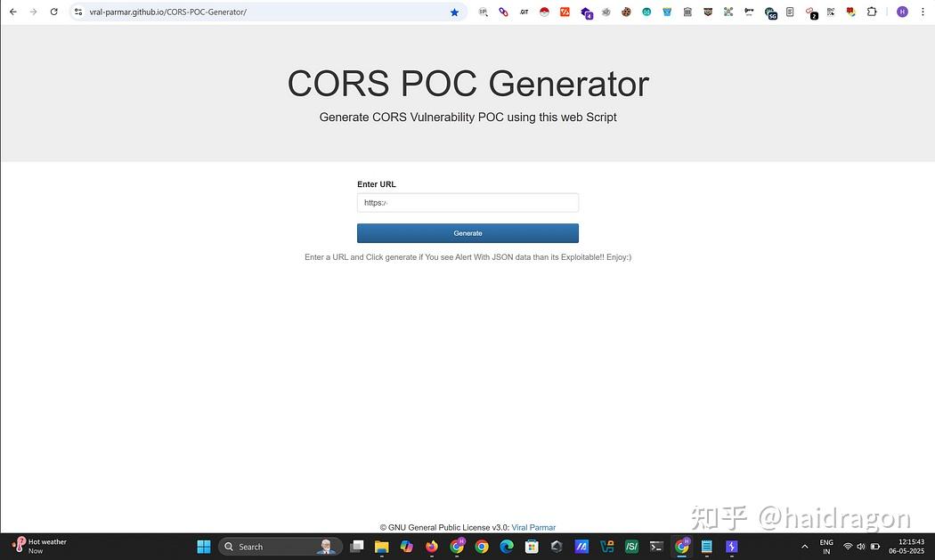The height and width of the screenshot is (560, 935).
Task: Open the Extensions puzzle piece menu
Action: click(x=872, y=12)
